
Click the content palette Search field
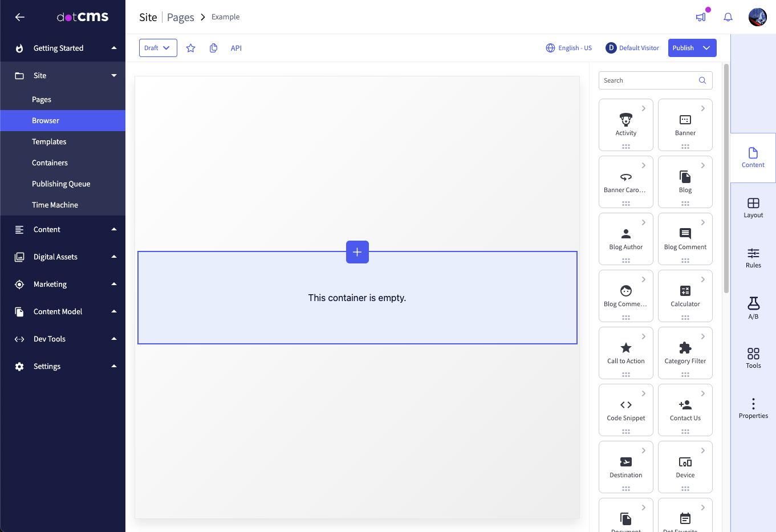(649, 80)
